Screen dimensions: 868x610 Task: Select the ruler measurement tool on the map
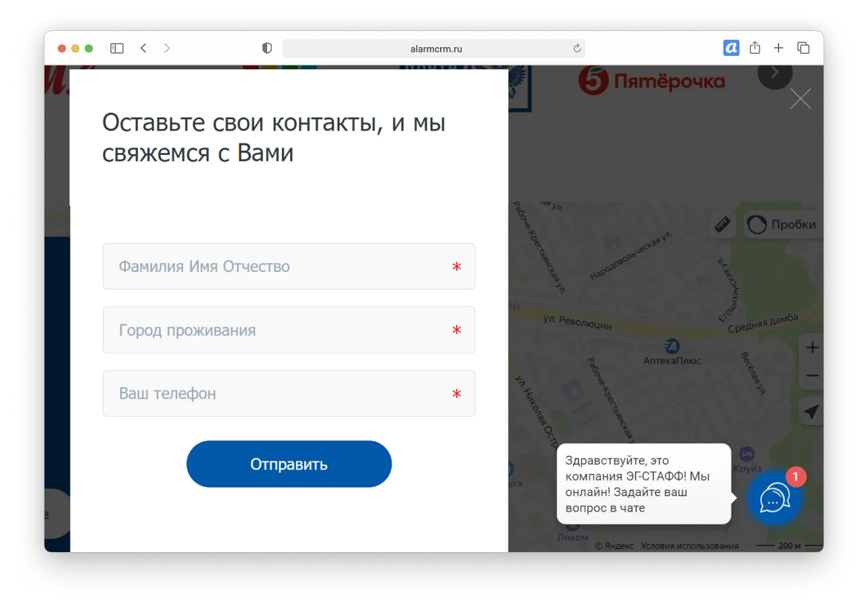pyautogui.click(x=723, y=225)
